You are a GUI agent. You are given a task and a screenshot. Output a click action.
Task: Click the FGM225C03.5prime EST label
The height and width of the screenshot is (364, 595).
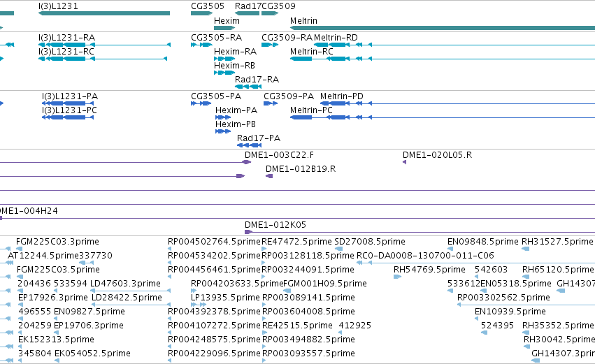point(59,270)
